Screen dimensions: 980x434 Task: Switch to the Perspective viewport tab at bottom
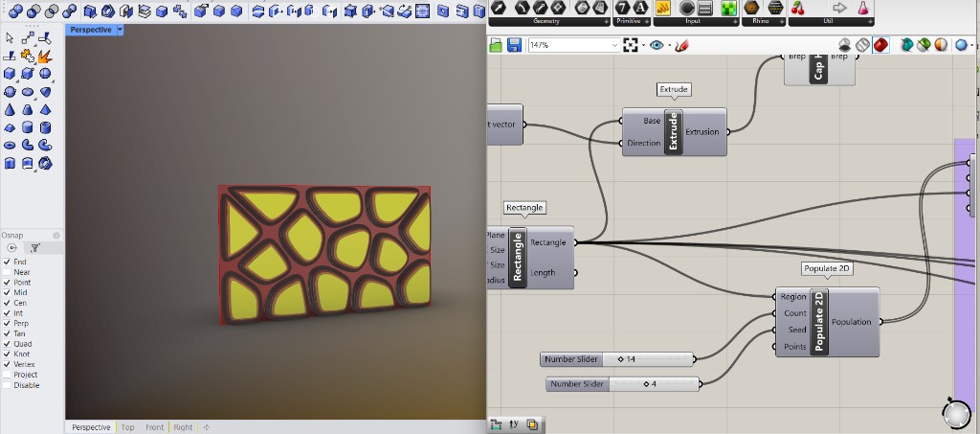[91, 427]
